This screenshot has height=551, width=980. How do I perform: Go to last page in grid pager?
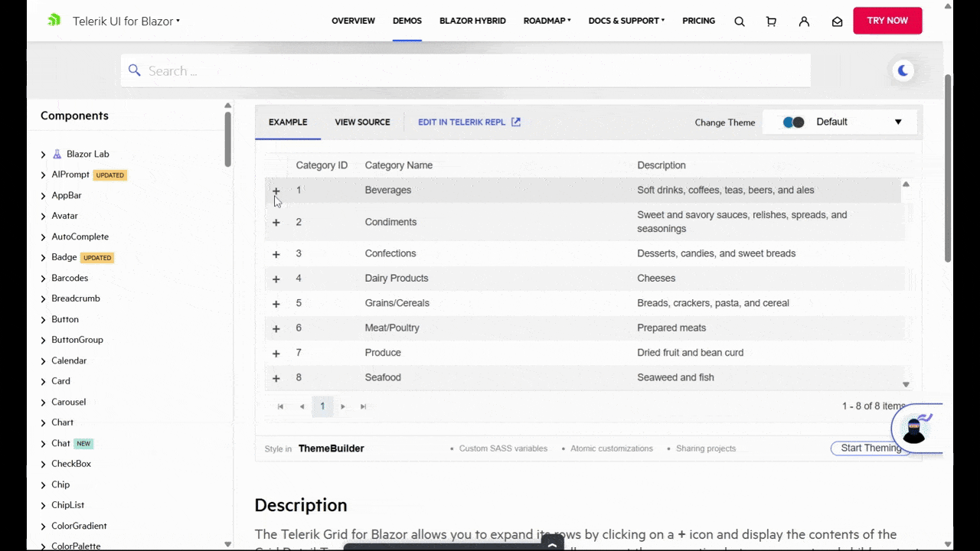pos(364,406)
